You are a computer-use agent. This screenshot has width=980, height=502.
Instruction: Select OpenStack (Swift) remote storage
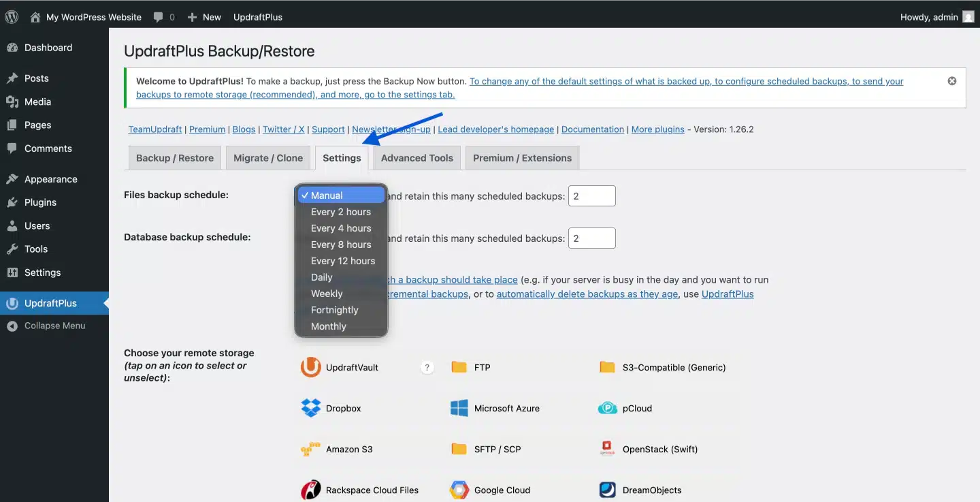648,449
